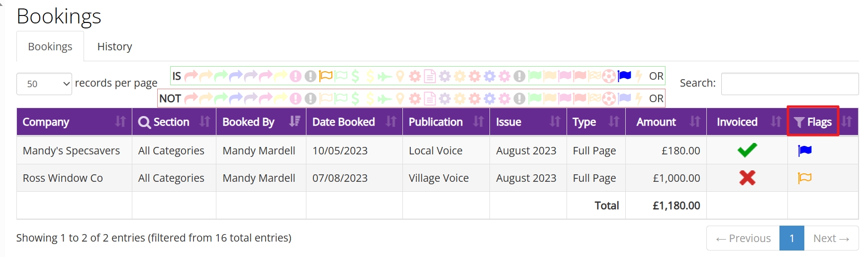Viewport: 868px width, 257px height.
Task: Go to the Previous page
Action: click(x=743, y=238)
